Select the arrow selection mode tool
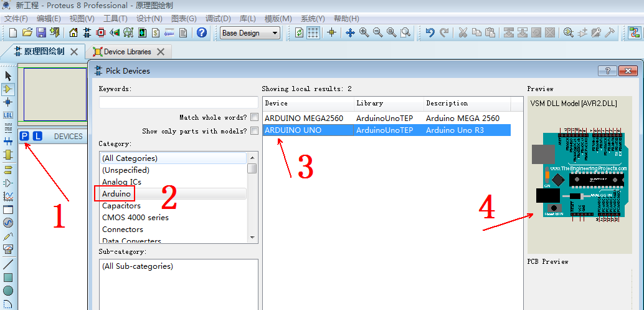 coord(8,75)
